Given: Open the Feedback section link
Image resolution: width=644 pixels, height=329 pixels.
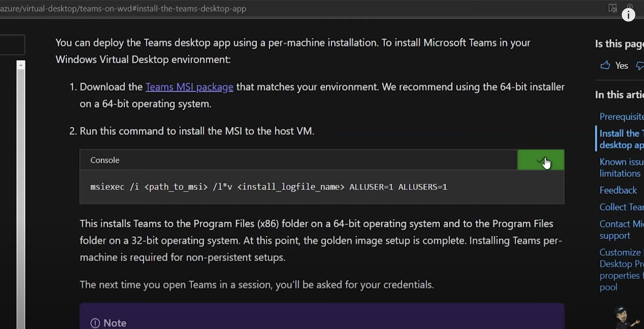Looking at the screenshot, I should coord(618,190).
